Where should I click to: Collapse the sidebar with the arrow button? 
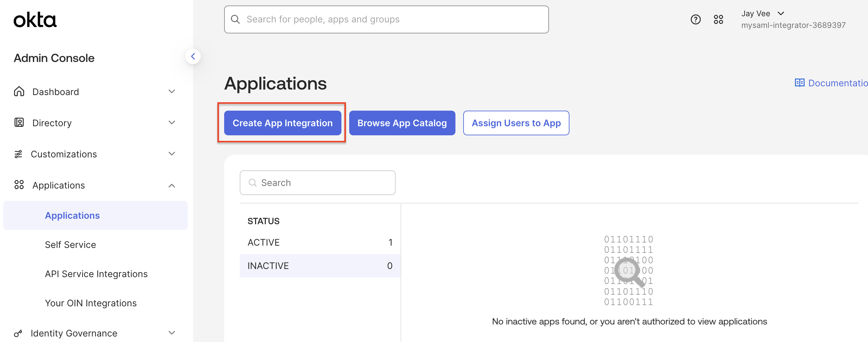click(x=193, y=56)
